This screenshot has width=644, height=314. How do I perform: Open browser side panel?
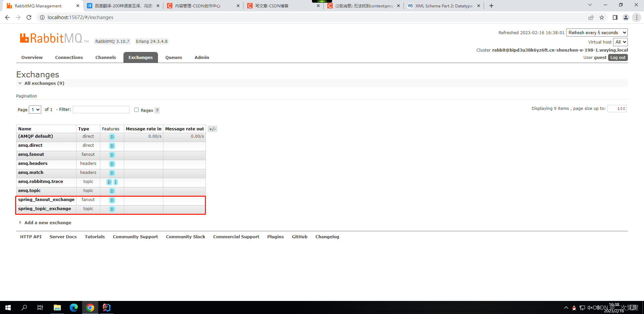(615, 17)
